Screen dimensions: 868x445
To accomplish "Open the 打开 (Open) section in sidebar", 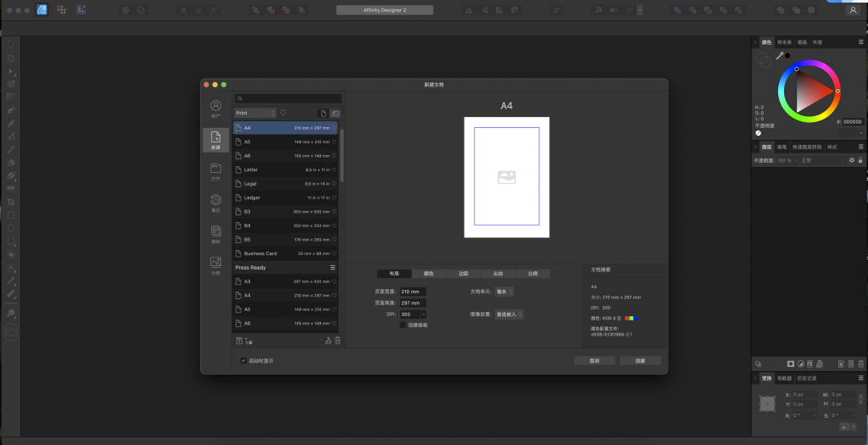I will (x=215, y=171).
